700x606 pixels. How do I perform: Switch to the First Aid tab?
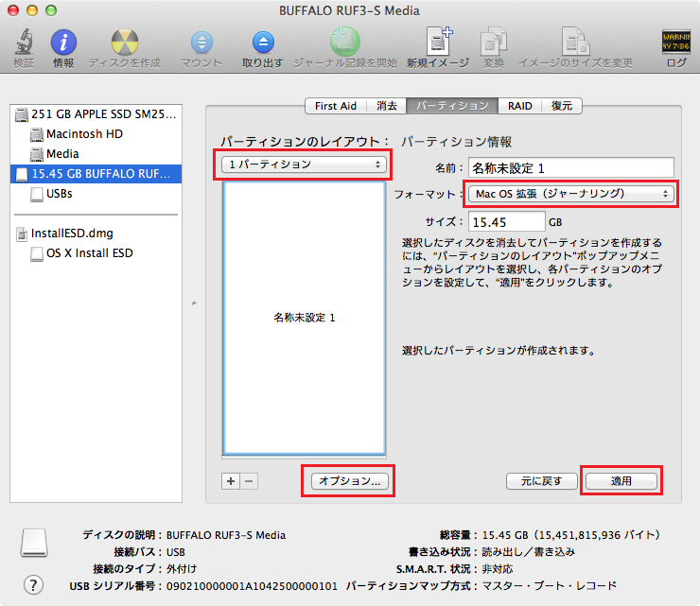coord(336,106)
